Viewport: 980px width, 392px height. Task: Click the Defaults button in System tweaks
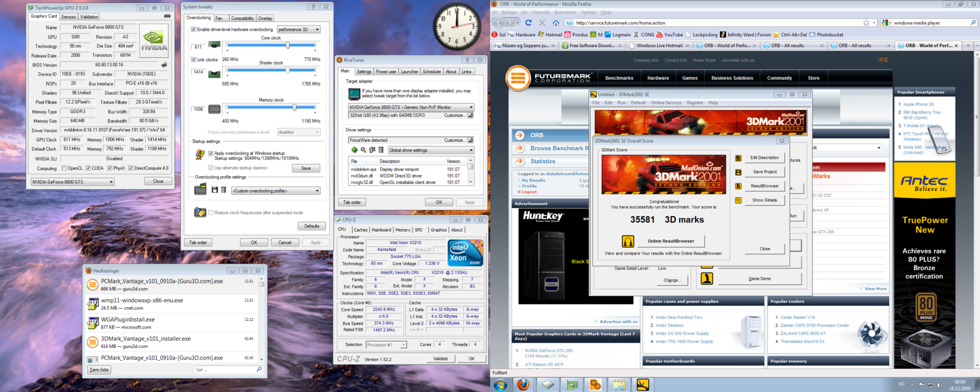coord(311,226)
